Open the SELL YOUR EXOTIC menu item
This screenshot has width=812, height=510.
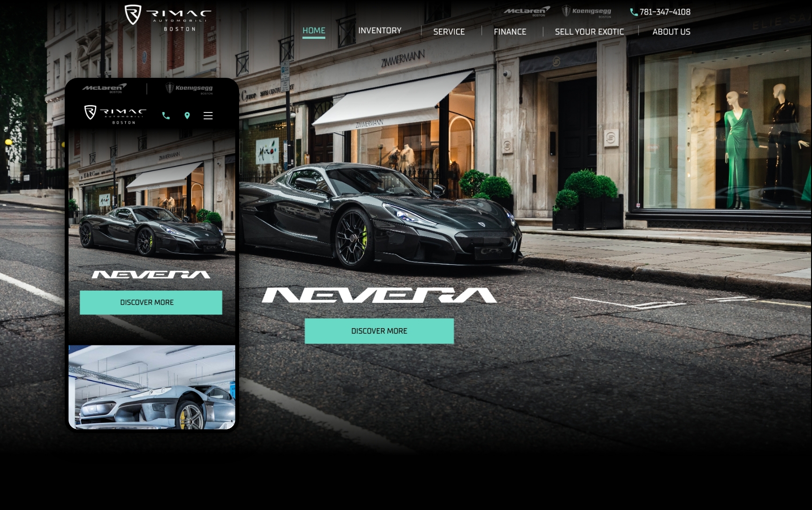(589, 32)
